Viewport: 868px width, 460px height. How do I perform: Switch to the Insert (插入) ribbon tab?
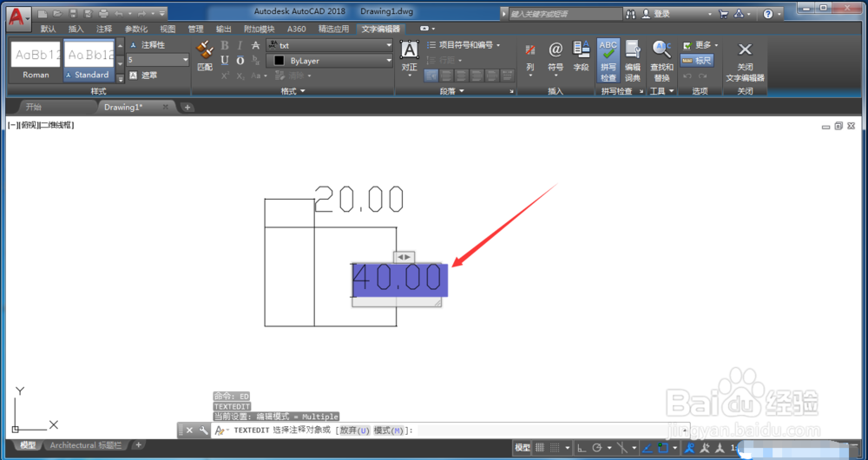click(76, 29)
